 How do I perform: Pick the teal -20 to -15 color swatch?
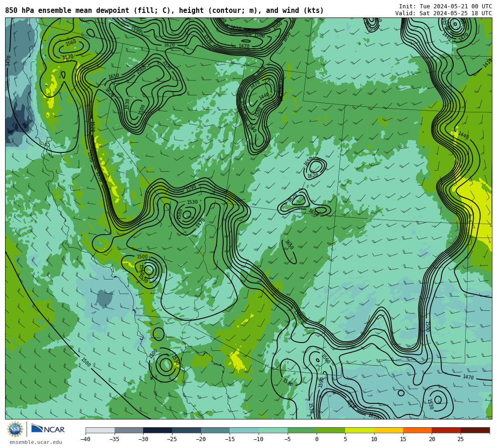(215, 430)
